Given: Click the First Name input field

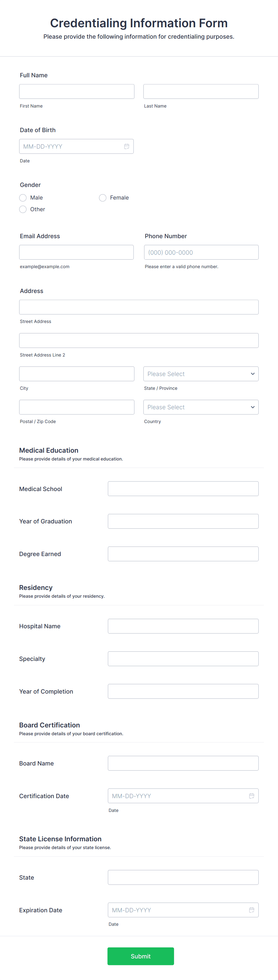Looking at the screenshot, I should 76,91.
